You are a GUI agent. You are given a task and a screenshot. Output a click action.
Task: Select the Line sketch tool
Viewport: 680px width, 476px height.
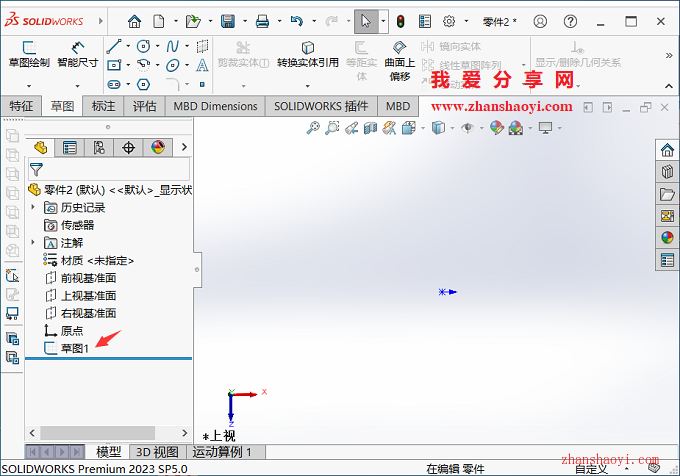pyautogui.click(x=114, y=46)
